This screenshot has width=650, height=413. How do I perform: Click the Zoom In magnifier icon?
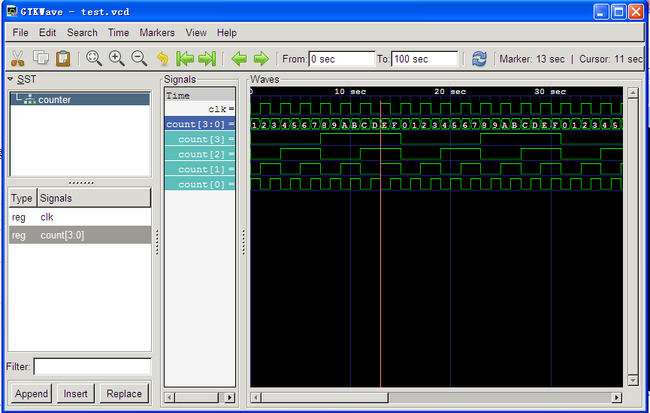pos(116,58)
